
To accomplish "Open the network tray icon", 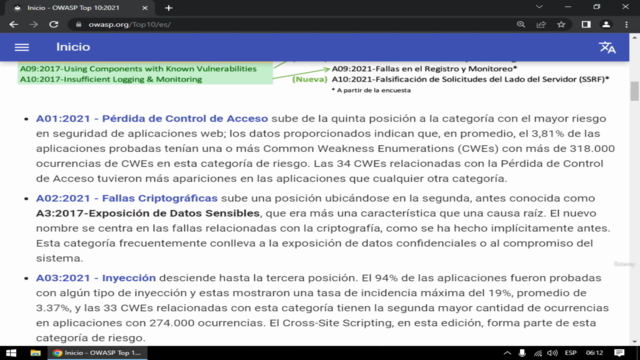I will tap(538, 353).
